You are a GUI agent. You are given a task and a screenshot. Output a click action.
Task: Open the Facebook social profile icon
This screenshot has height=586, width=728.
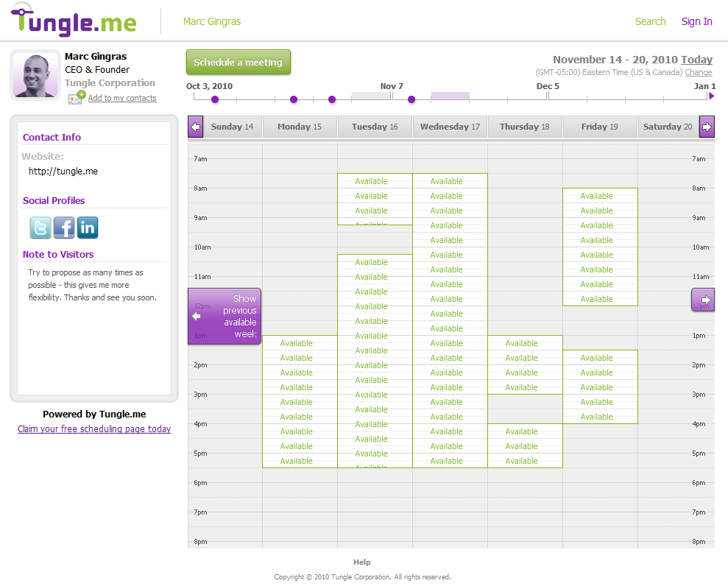point(64,227)
